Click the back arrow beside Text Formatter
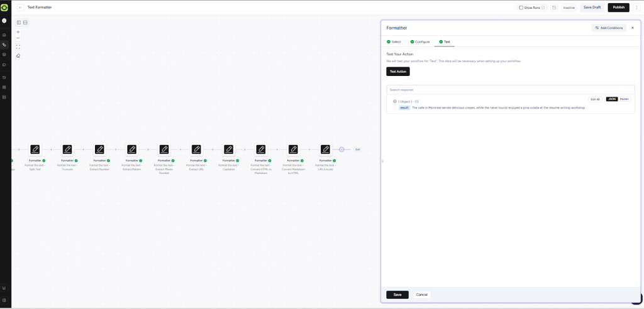Screen dimensions: 644x309 coord(21,8)
